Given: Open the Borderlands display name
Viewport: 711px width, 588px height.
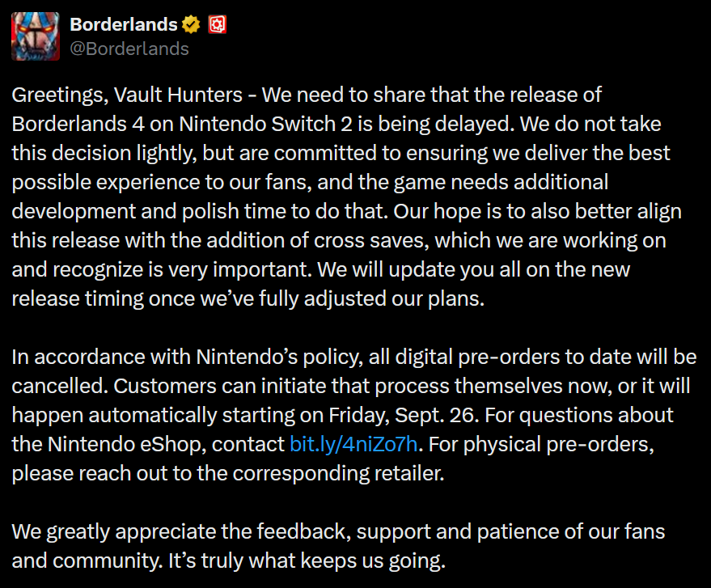Looking at the screenshot, I should (124, 24).
